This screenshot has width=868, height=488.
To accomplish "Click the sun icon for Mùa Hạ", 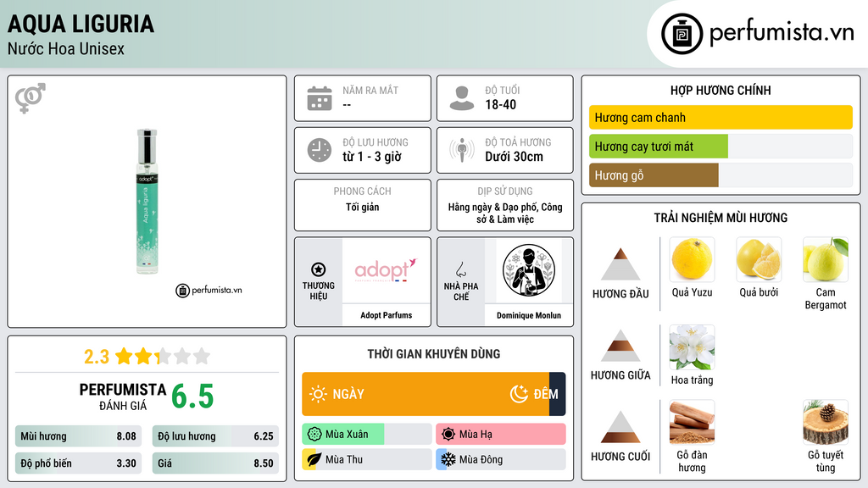I will 448,435.
